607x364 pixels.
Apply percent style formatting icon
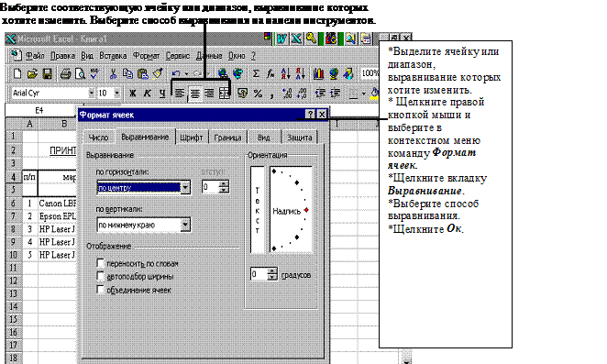(258, 94)
